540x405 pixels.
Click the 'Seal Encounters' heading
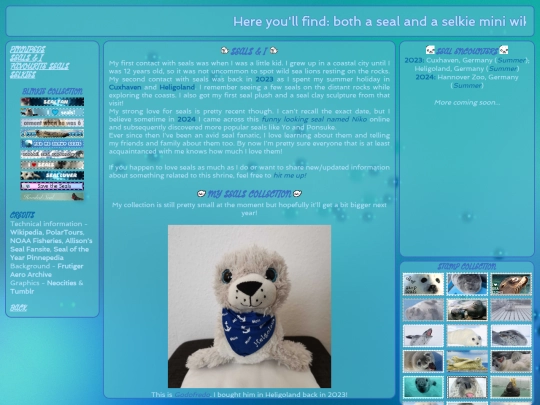click(x=467, y=51)
